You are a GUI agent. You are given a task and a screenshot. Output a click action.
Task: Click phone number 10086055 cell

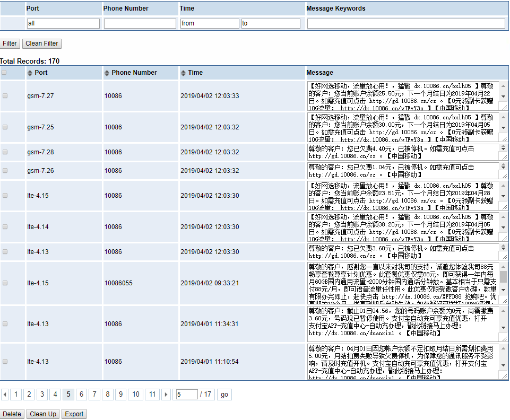coord(118,283)
